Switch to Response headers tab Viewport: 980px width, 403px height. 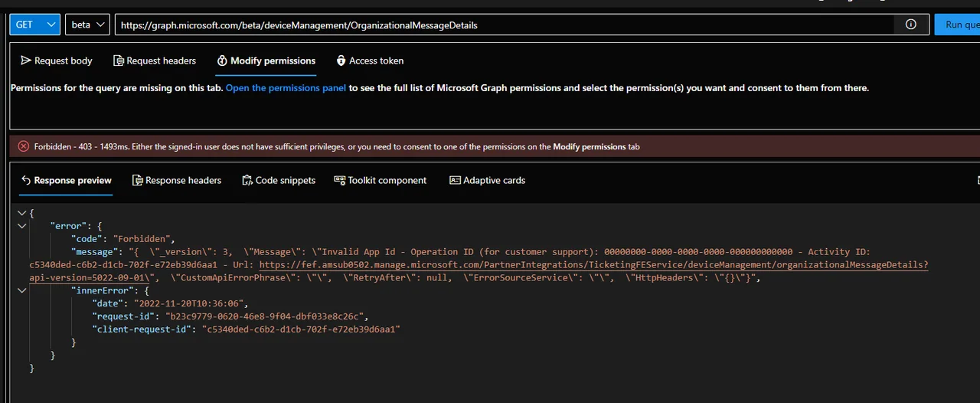point(177,180)
